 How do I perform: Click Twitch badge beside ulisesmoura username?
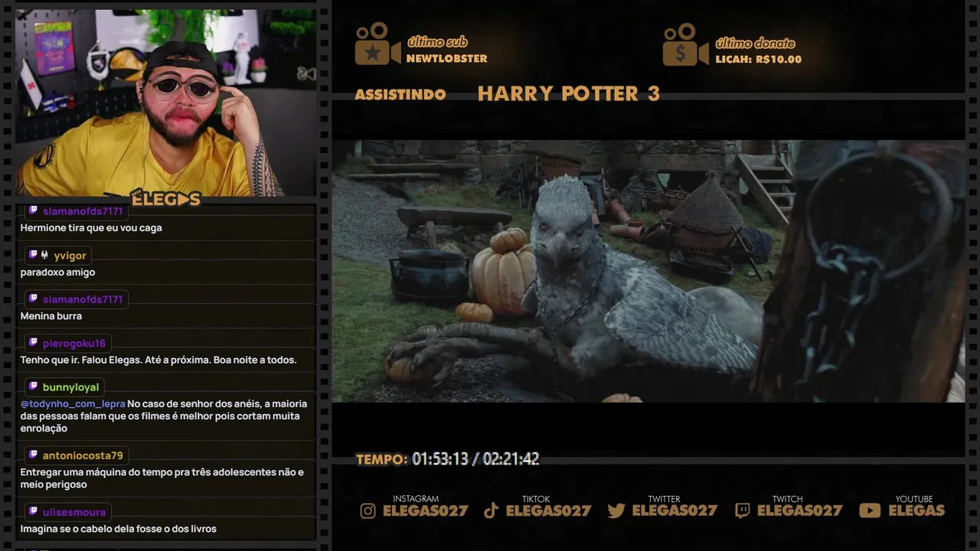pos(33,511)
